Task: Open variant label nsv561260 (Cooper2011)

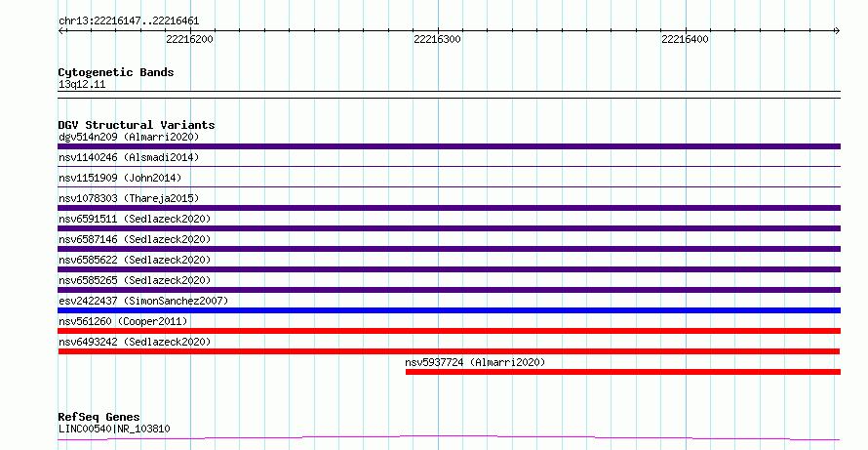Action: (123, 321)
